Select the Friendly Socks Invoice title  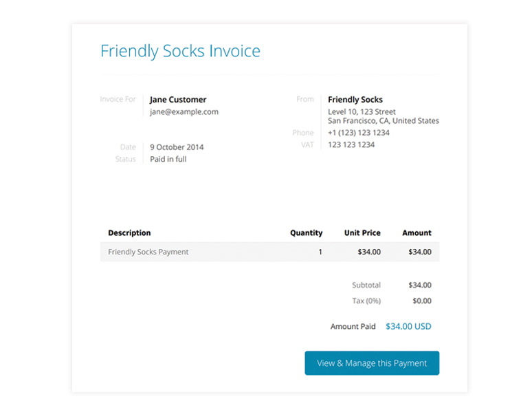[181, 52]
